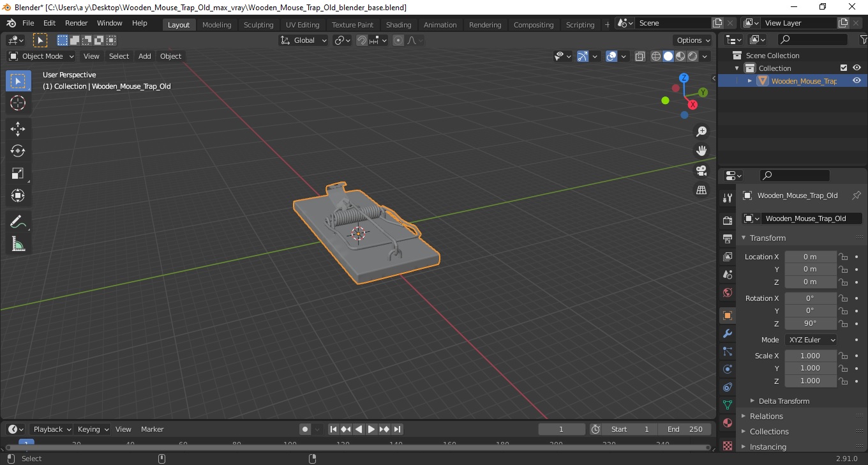Open the Modifier properties wrench tab

pos(727,333)
